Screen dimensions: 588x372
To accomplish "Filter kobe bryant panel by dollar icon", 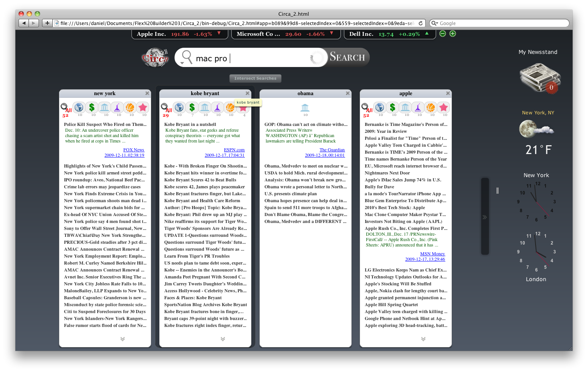I will pyautogui.click(x=192, y=107).
